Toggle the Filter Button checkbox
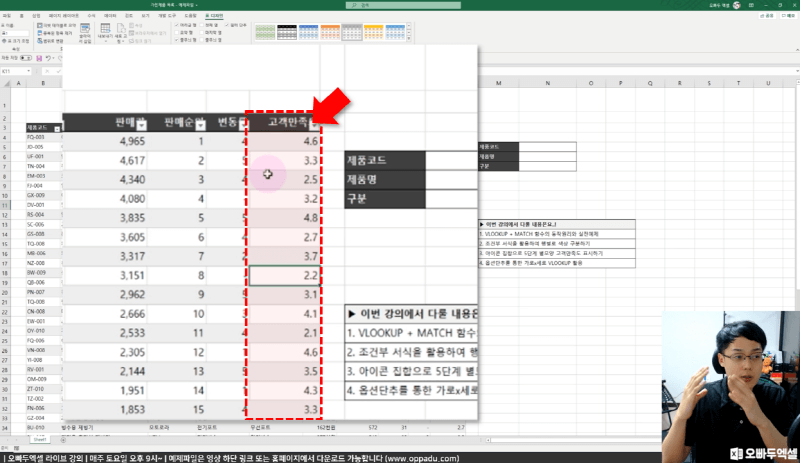Viewport: 800px width, 463px height. pyautogui.click(x=227, y=25)
